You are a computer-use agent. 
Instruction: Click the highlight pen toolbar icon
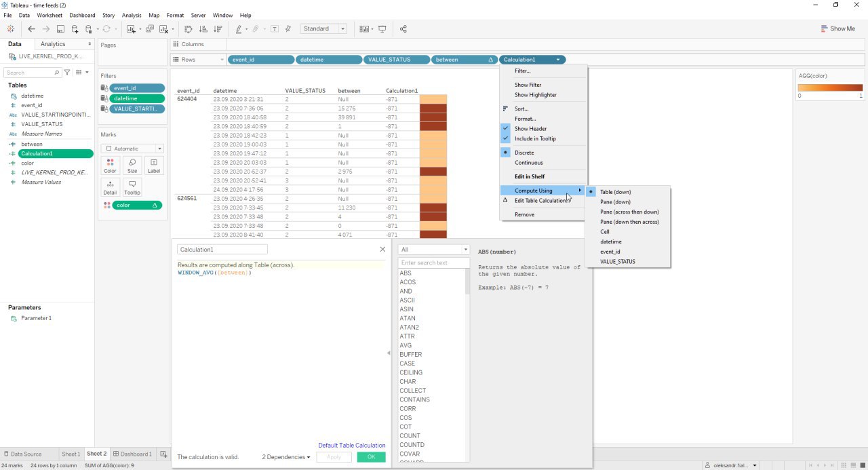click(239, 29)
